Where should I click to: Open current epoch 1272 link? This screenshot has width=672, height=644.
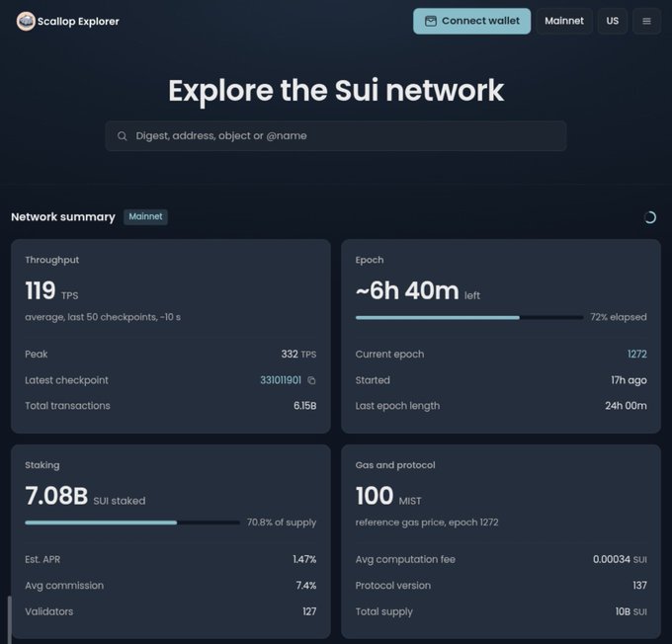pos(636,354)
